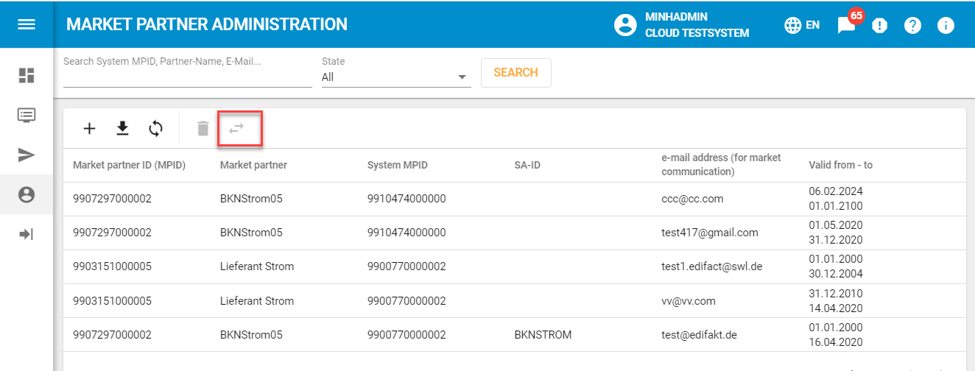Screen dimensions: 975x371
Task: Click the Valid from - to column header
Action: [x=841, y=165]
